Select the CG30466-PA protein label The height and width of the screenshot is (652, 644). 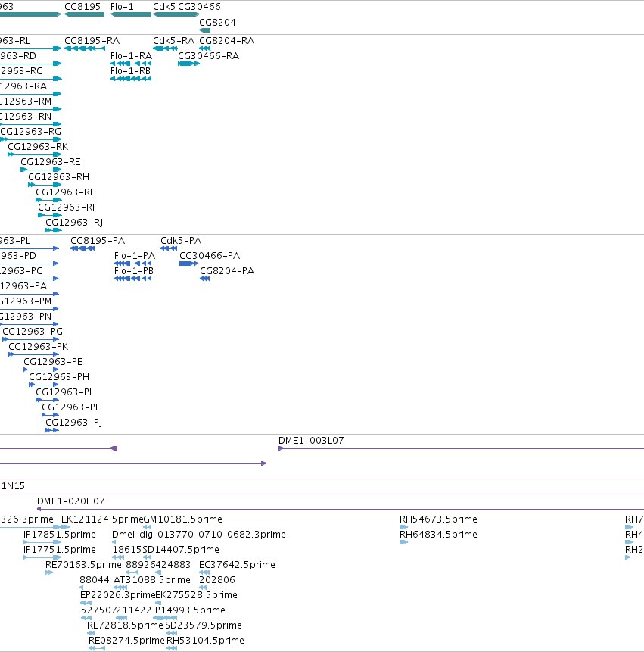pos(210,256)
